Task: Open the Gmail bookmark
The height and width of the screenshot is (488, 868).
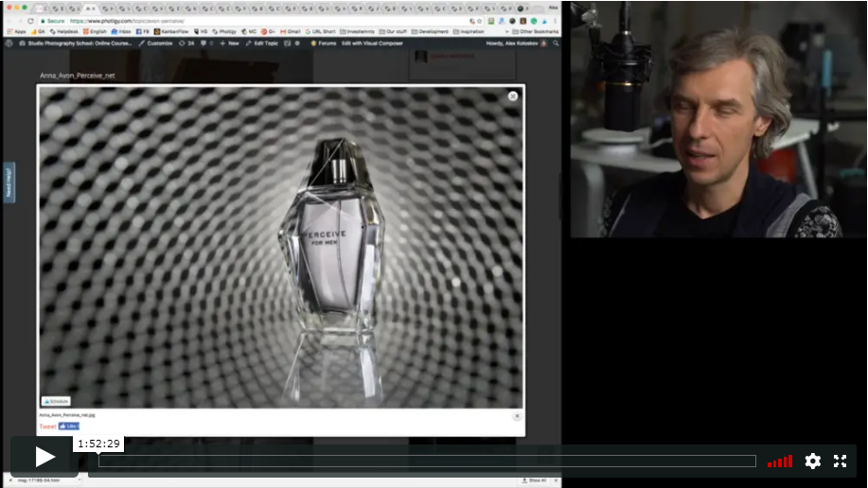Action: pyautogui.click(x=290, y=31)
